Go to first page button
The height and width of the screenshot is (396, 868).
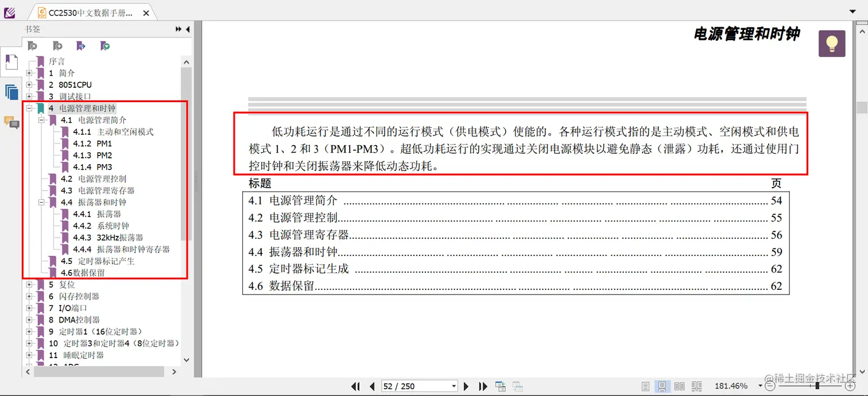[x=356, y=386]
